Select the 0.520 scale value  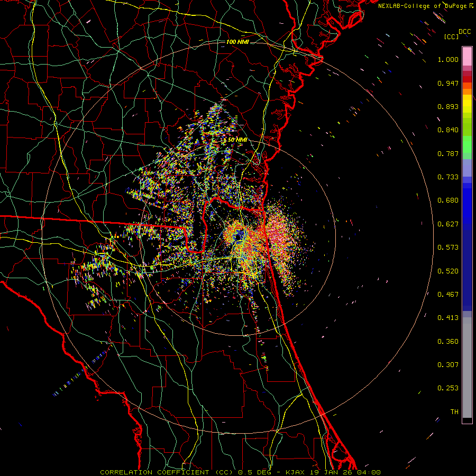coord(448,271)
